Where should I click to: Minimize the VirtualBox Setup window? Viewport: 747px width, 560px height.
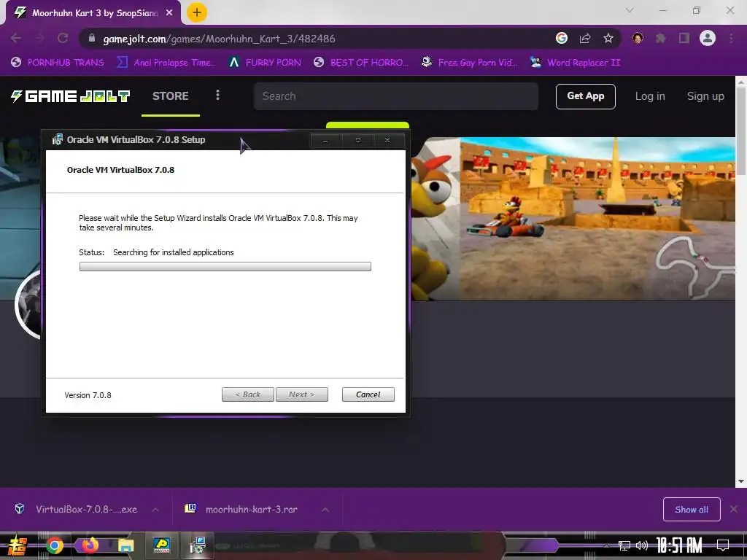pos(325,141)
